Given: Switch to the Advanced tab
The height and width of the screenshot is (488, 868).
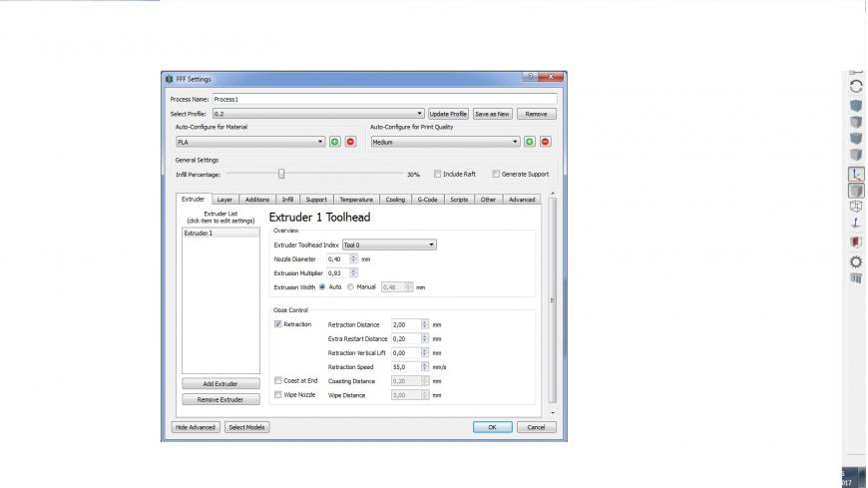Looking at the screenshot, I should (x=522, y=200).
